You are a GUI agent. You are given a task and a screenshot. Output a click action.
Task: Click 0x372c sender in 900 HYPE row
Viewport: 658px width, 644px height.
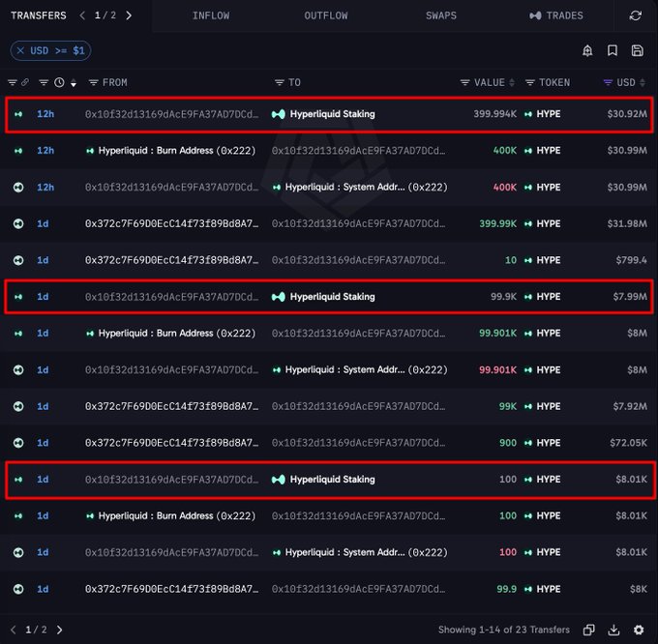coord(171,443)
